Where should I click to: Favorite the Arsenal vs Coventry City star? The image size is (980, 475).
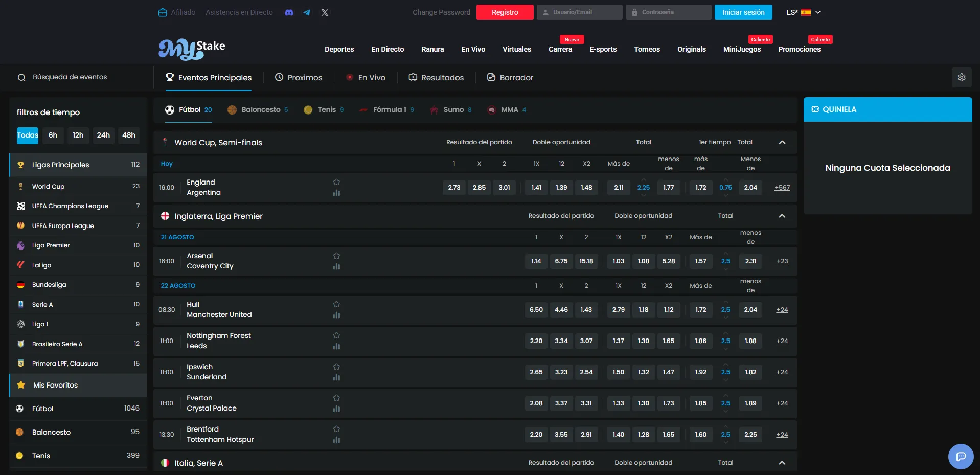point(336,256)
